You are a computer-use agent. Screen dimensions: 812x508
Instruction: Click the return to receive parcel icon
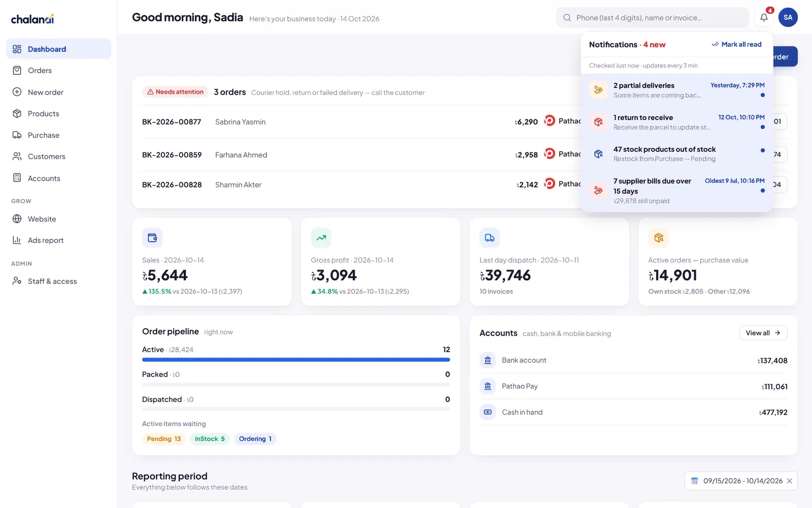pyautogui.click(x=598, y=122)
